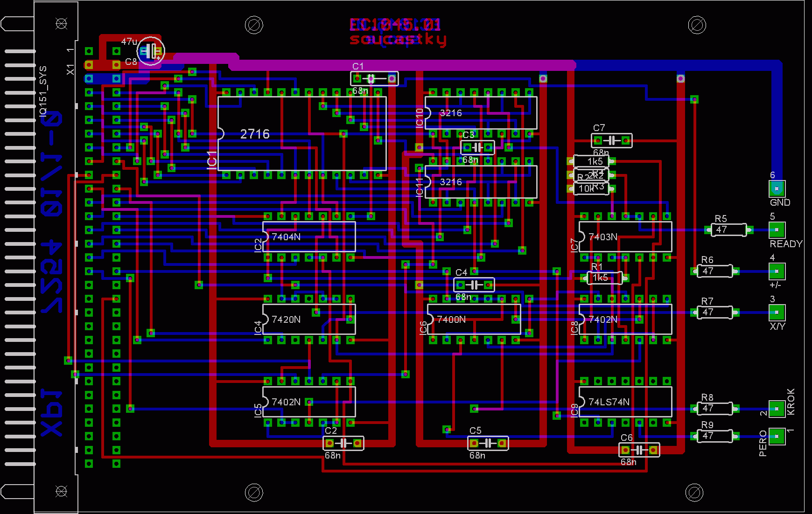Click the 7400N chip labeled IC6

(474, 320)
